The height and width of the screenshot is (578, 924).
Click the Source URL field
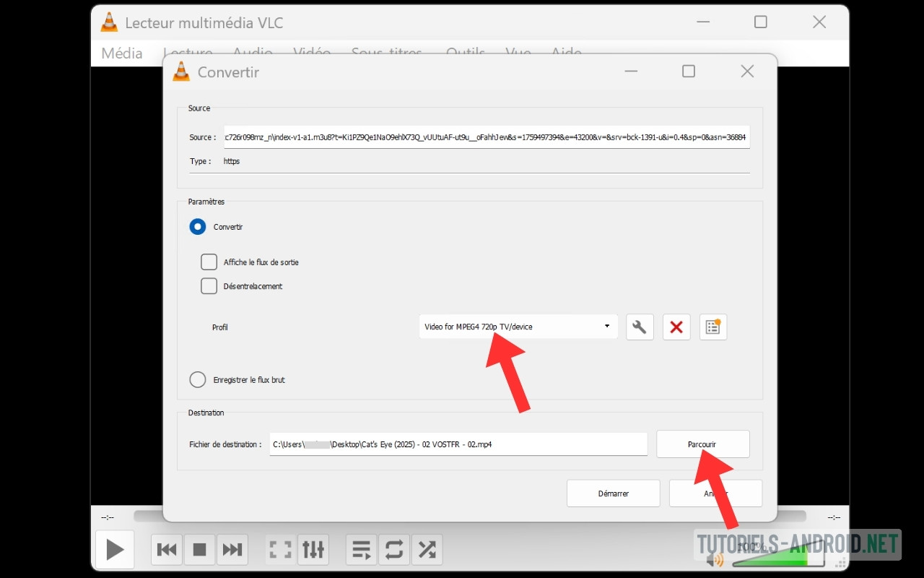pos(487,137)
